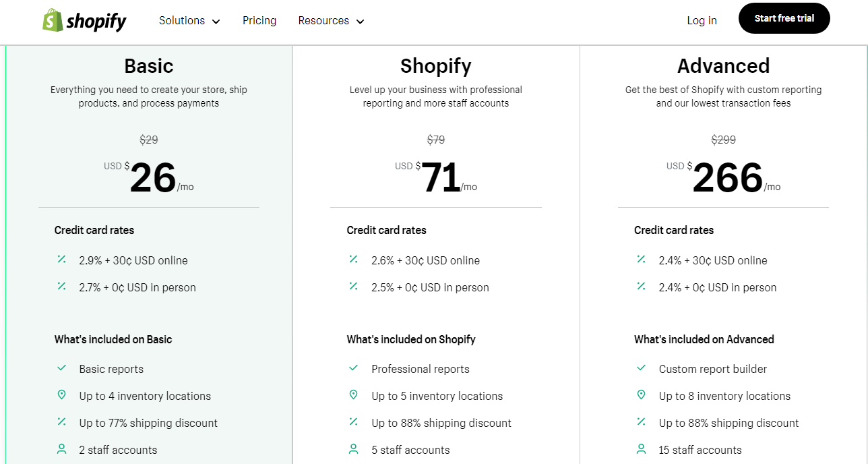The height and width of the screenshot is (464, 868).
Task: Click "15 staff accounts" text
Action: [x=700, y=450]
